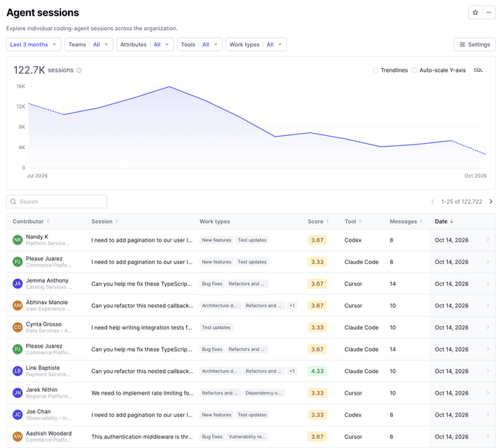Screen dimensions: 502x448
Task: Click Vulnerability re... tag on Aashish row
Action: 247,436
